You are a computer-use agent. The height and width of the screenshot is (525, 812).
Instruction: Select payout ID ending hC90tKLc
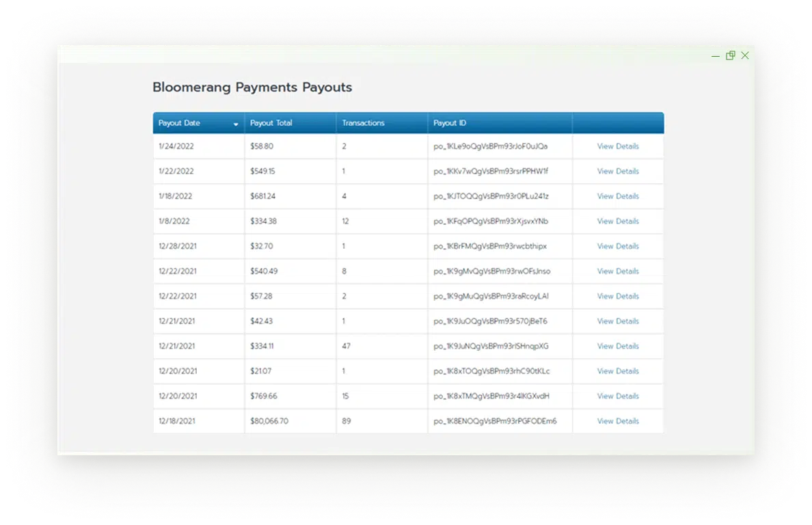tap(491, 371)
